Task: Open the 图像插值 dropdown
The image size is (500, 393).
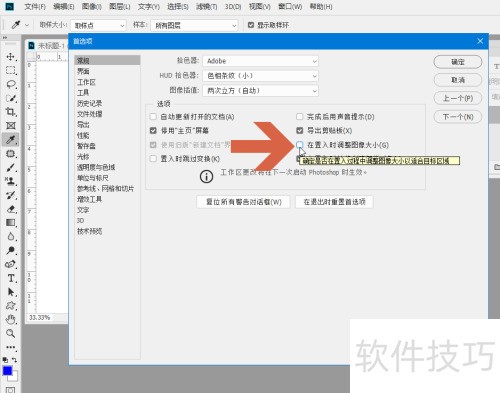Action: 260,91
